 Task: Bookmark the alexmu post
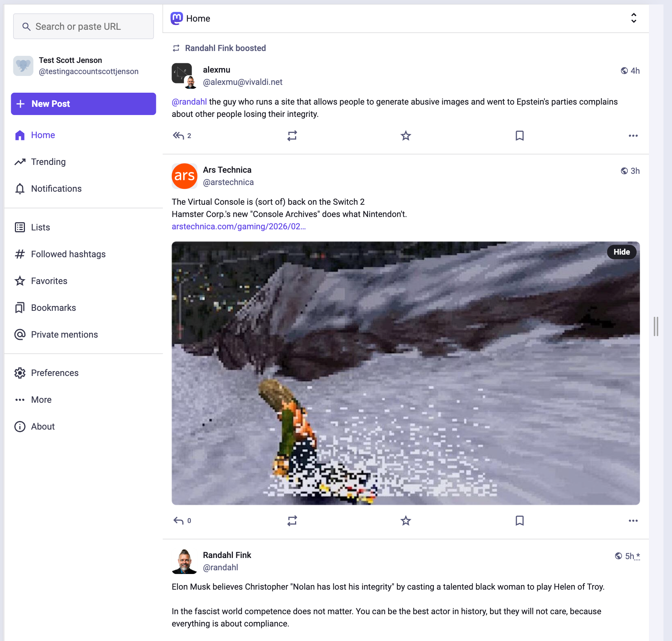point(519,135)
